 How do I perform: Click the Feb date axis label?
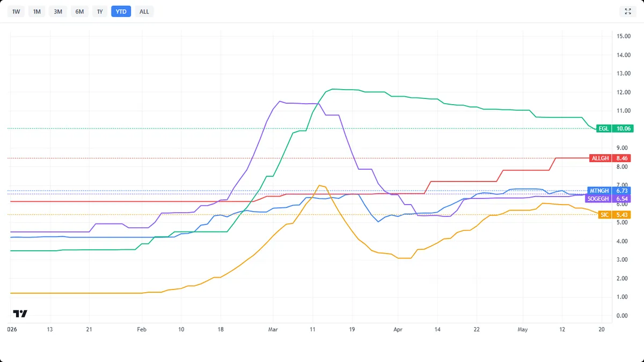click(x=142, y=328)
